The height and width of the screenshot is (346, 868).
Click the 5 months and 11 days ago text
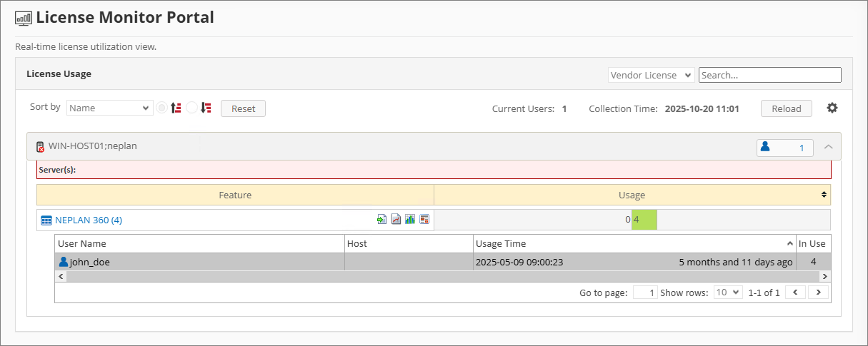(x=736, y=262)
